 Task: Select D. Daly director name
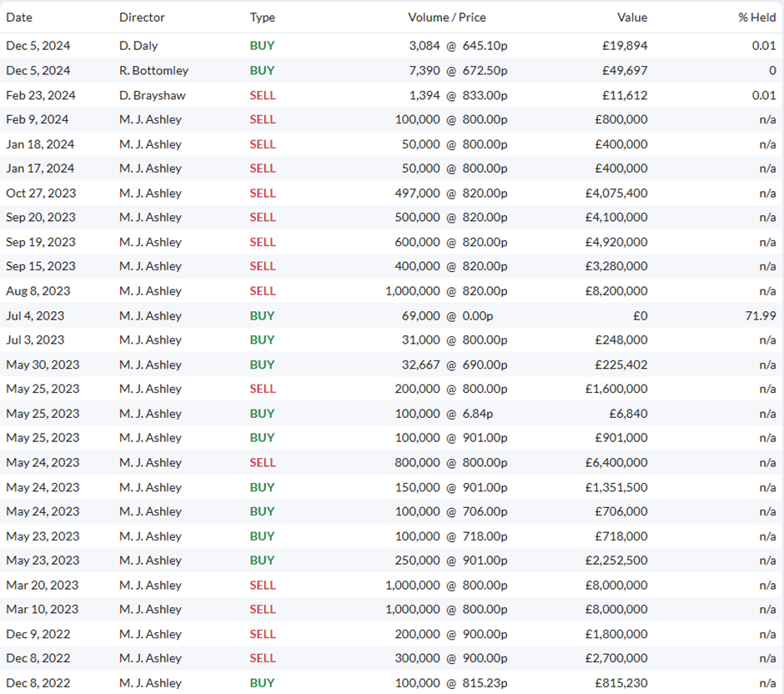point(138,46)
